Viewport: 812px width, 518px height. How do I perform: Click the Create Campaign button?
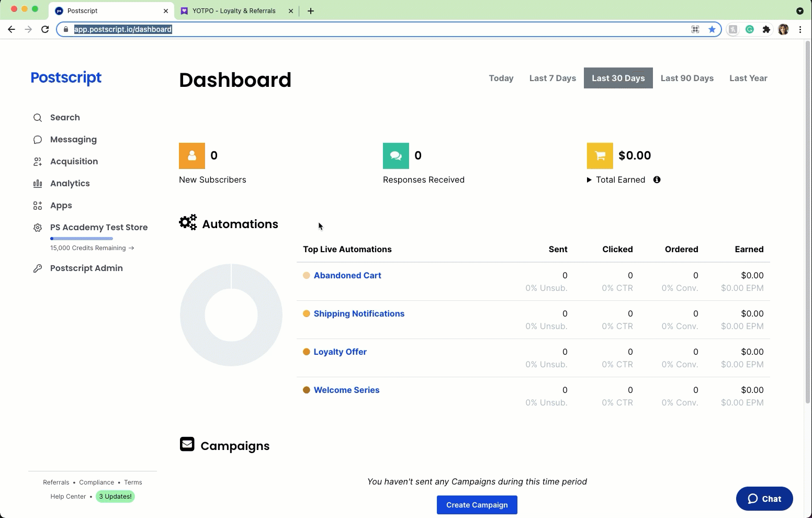(477, 505)
